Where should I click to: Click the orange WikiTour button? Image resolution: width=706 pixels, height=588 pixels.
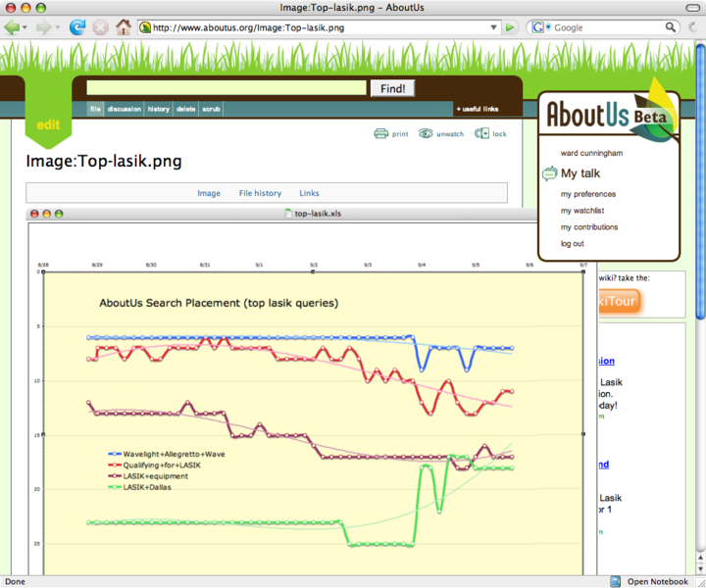click(x=619, y=301)
